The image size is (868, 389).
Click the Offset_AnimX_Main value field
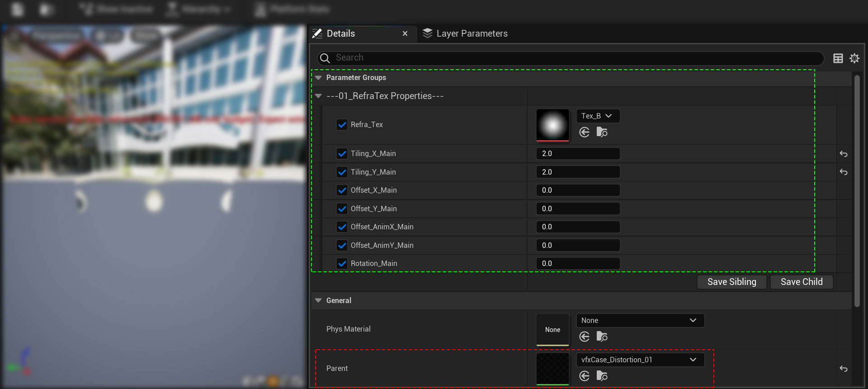pos(578,227)
